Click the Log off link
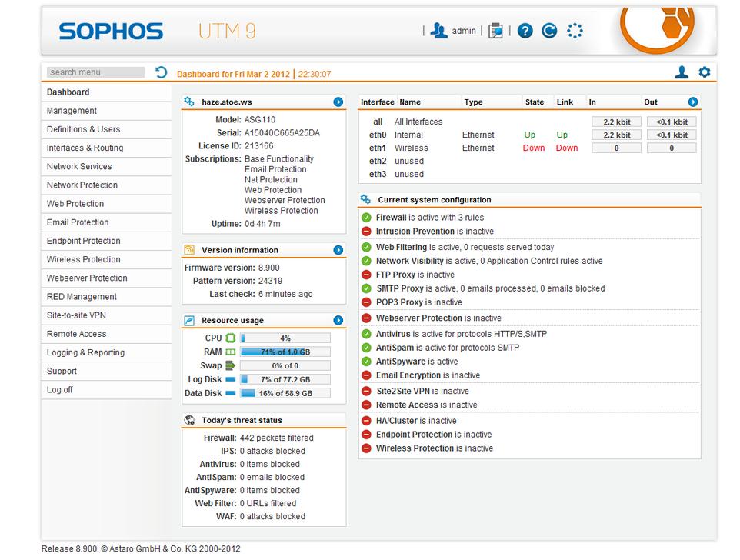The image size is (740, 560). click(60, 390)
